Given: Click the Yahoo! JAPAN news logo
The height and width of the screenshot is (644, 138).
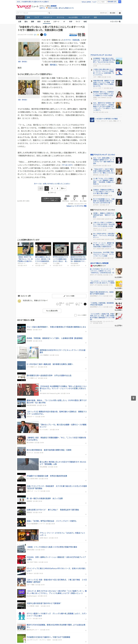Looking at the screenshot, I should (x=27, y=7).
